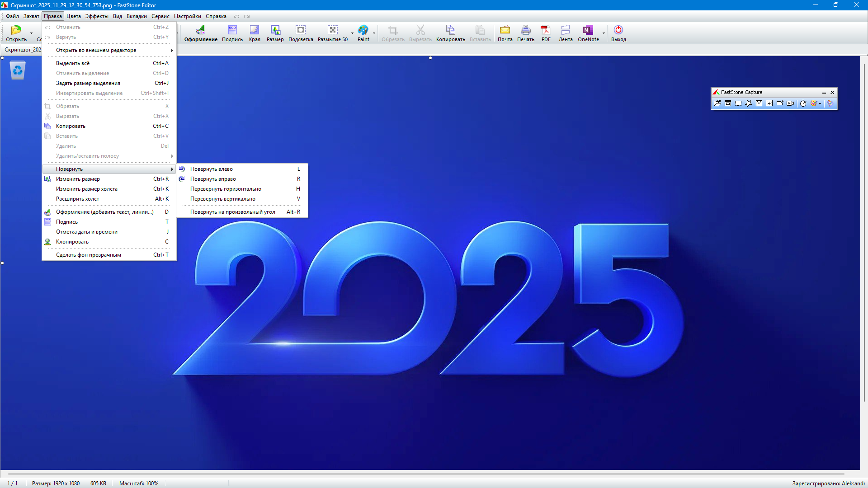Image resolution: width=868 pixels, height=488 pixels.
Task: Click the Оформление (Draw) toolbar icon
Action: [x=200, y=33]
